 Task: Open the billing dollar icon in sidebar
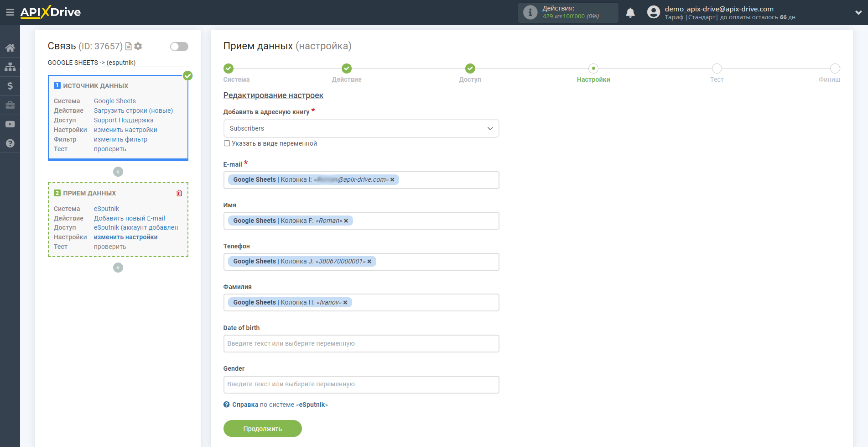(10, 86)
